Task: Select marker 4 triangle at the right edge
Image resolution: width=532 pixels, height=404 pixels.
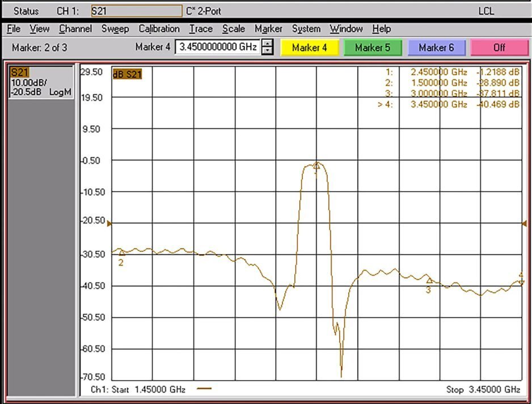Action: pos(521,282)
